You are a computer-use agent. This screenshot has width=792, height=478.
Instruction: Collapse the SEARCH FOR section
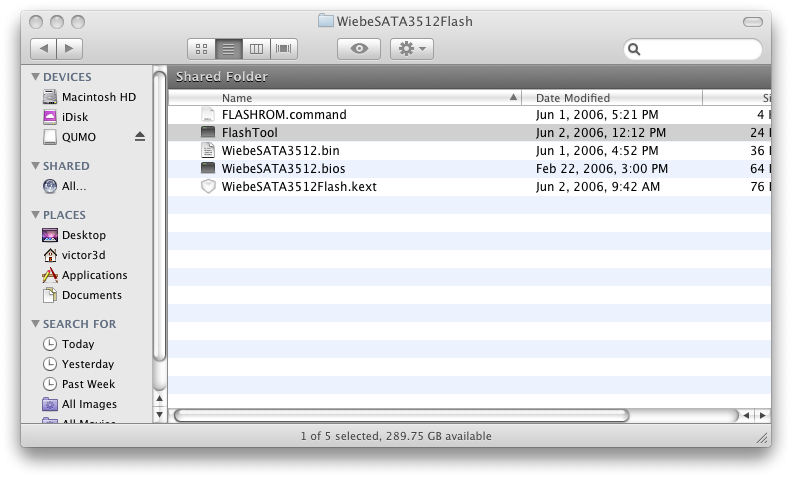(x=35, y=323)
